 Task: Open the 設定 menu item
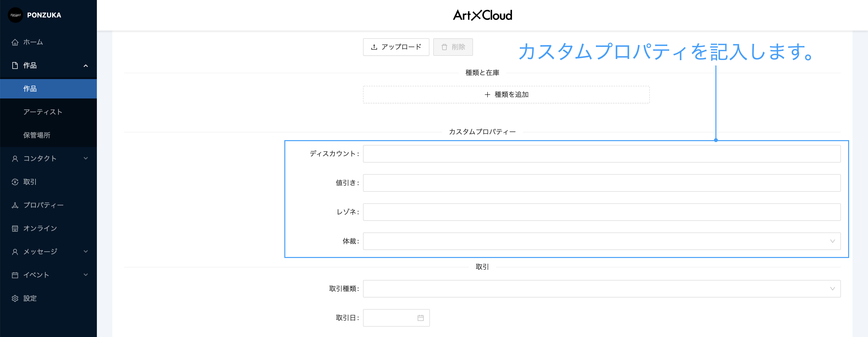click(48, 298)
